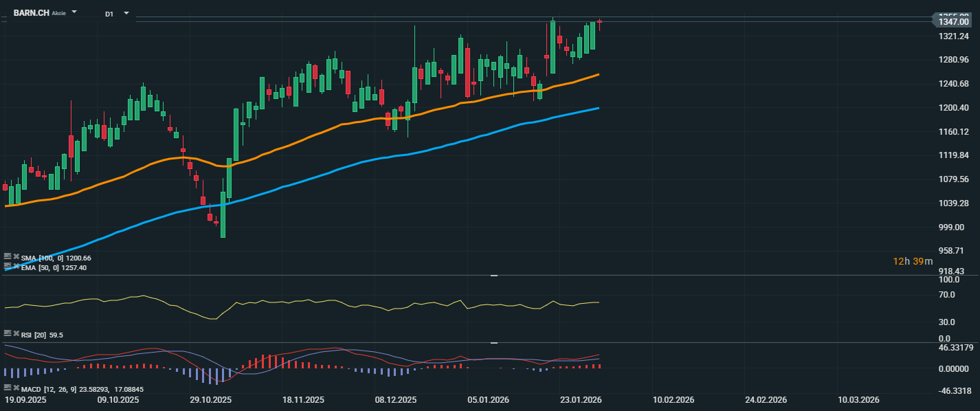Open settings icon for RSI indicator
Viewport: 980px width, 411px height.
(x=8, y=335)
